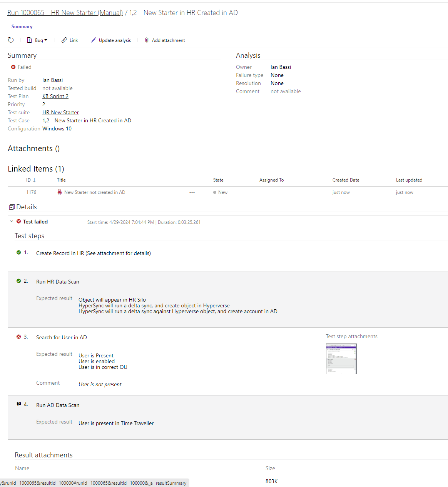The height and width of the screenshot is (487, 448).
Task: Click the refresh icon in the toolbar
Action: 11,40
